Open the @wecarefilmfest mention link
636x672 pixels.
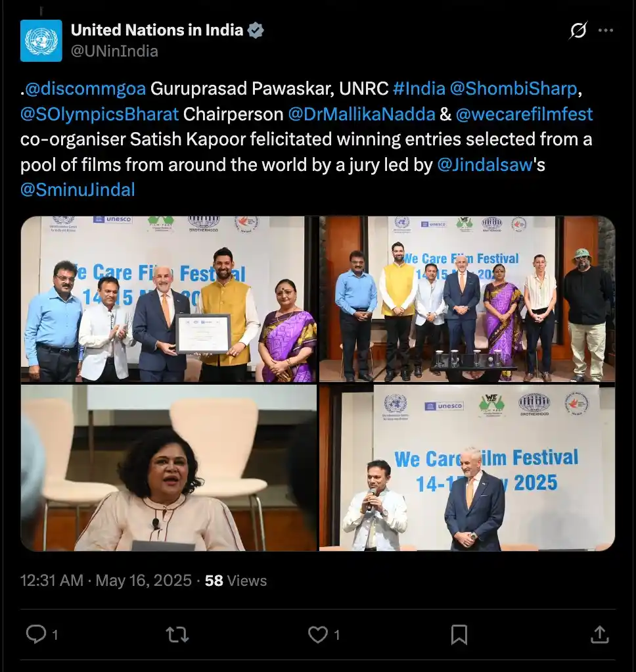(x=524, y=114)
